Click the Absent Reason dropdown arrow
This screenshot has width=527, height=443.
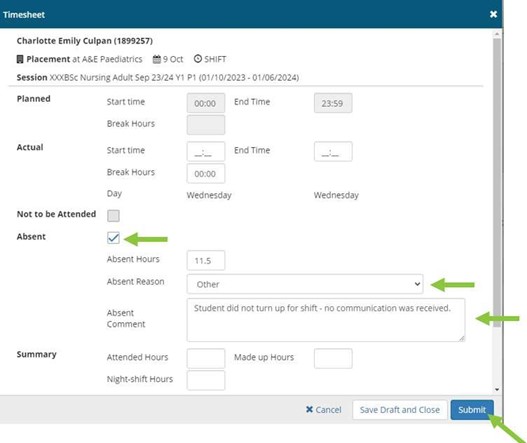point(417,284)
